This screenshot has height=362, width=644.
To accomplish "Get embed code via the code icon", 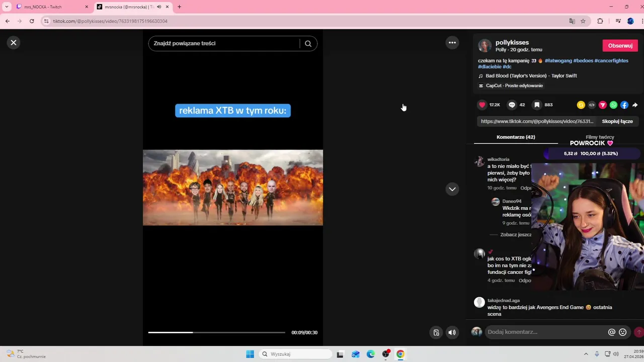I will 592,105.
